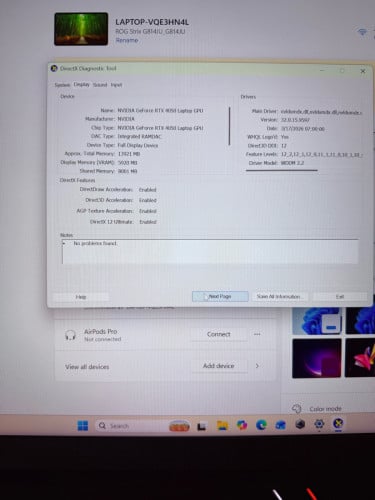
Task: Select the Display Memory (VRAM) value
Action: pos(128,163)
